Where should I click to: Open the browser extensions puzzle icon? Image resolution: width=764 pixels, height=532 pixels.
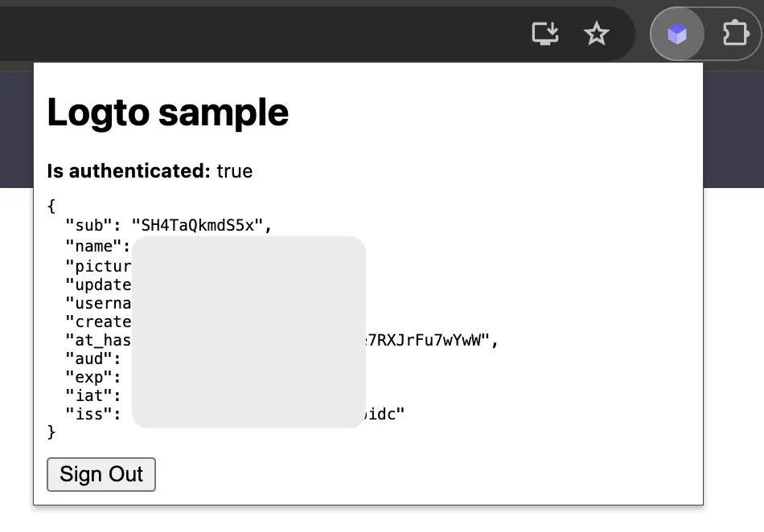click(735, 34)
